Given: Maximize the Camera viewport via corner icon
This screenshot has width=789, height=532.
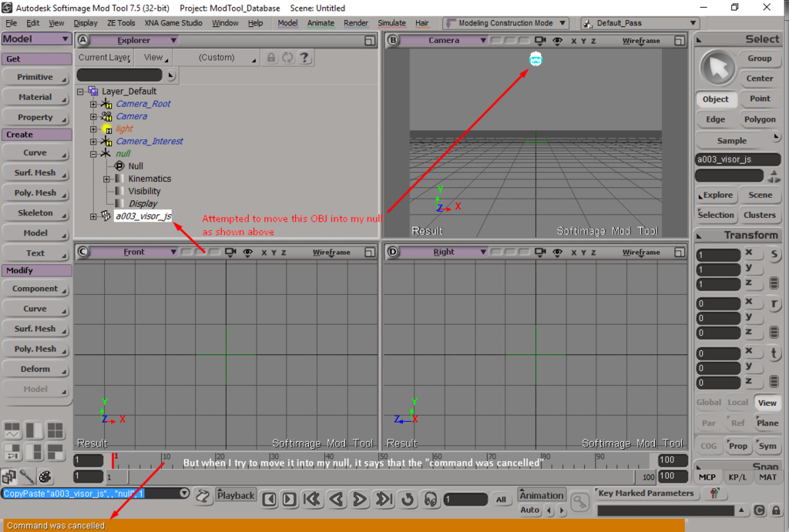Looking at the screenshot, I should click(x=680, y=41).
